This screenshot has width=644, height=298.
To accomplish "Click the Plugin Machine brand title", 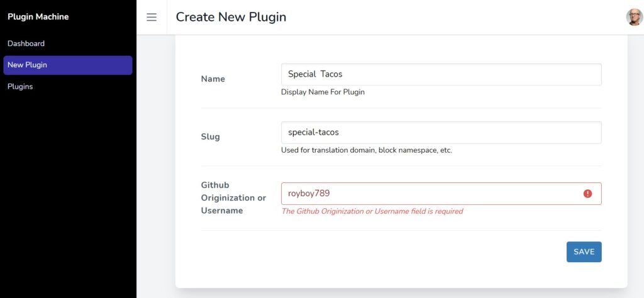I will click(x=38, y=17).
